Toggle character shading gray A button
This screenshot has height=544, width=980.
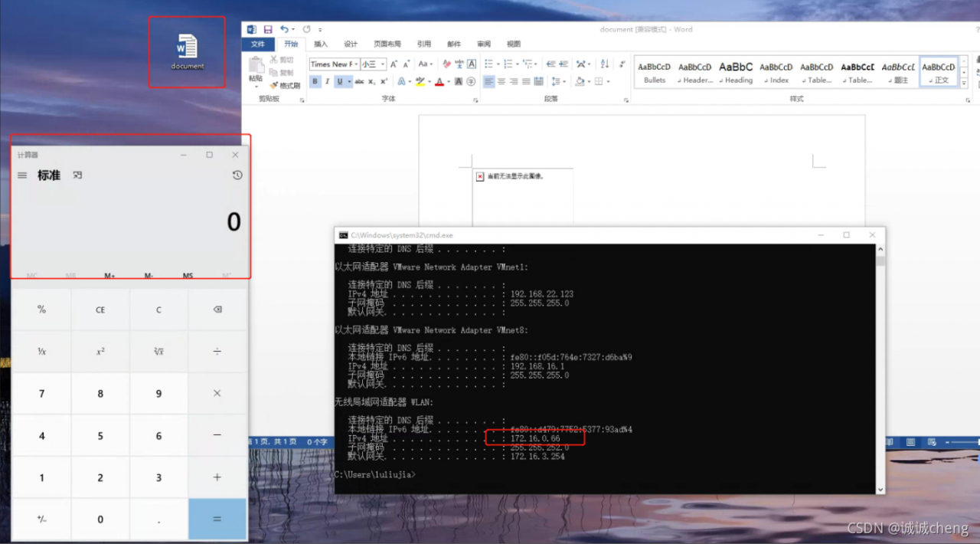click(459, 81)
